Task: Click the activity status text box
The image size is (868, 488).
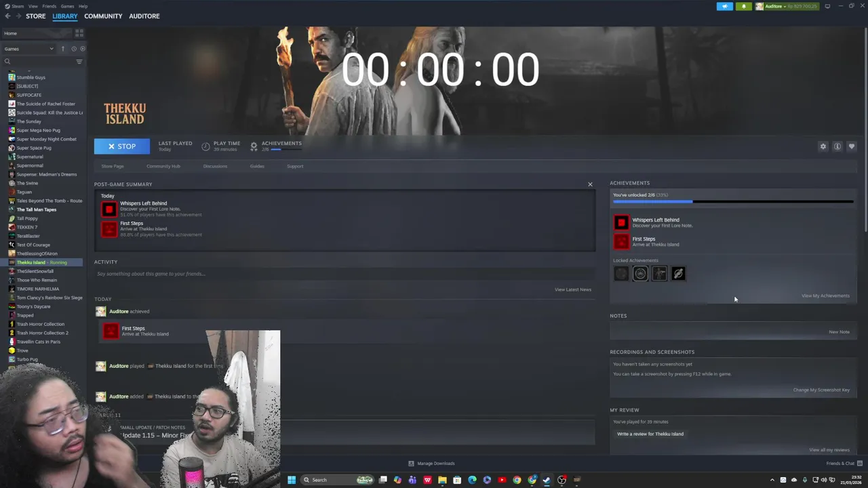Action: [x=344, y=274]
